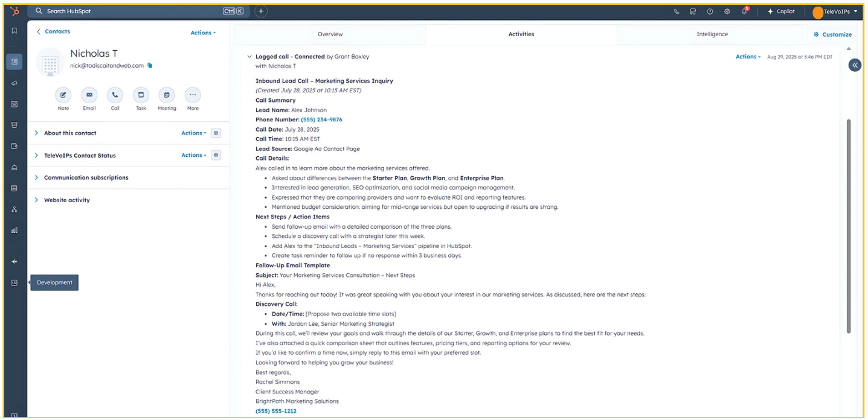Open the Marketplace icon in top bar

pos(693,11)
